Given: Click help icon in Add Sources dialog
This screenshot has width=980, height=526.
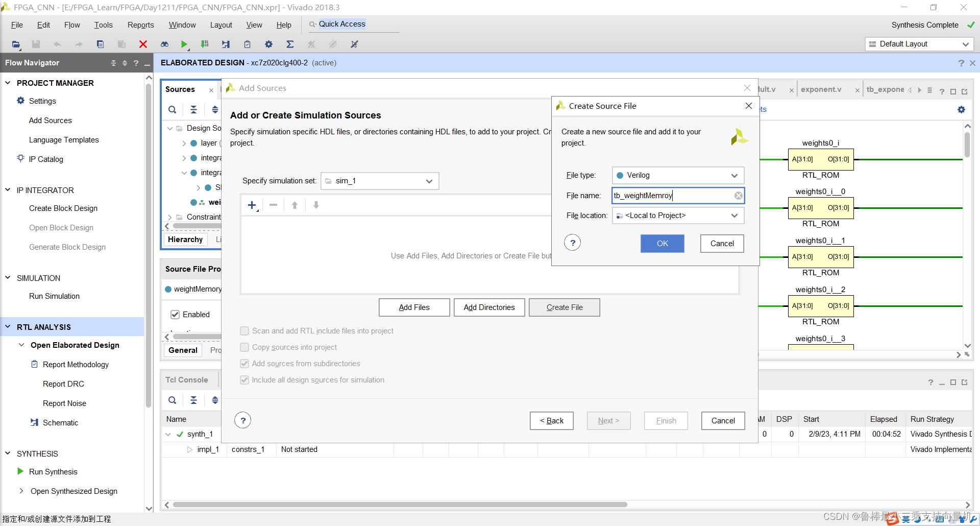Looking at the screenshot, I should coord(243,420).
